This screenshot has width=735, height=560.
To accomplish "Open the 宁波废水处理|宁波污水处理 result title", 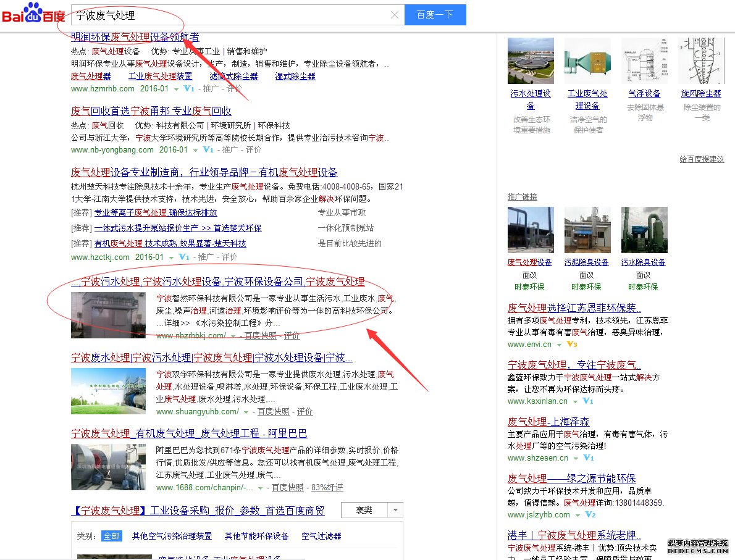I will (x=211, y=357).
